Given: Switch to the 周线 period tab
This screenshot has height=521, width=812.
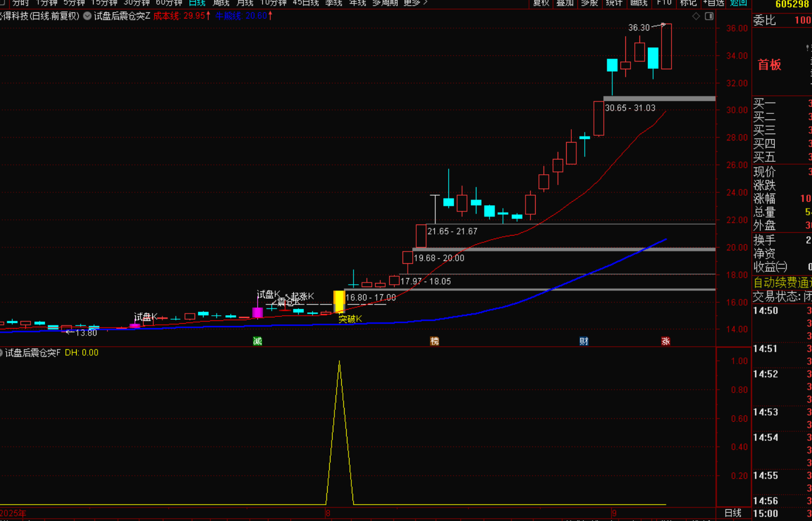Looking at the screenshot, I should click(x=221, y=3).
